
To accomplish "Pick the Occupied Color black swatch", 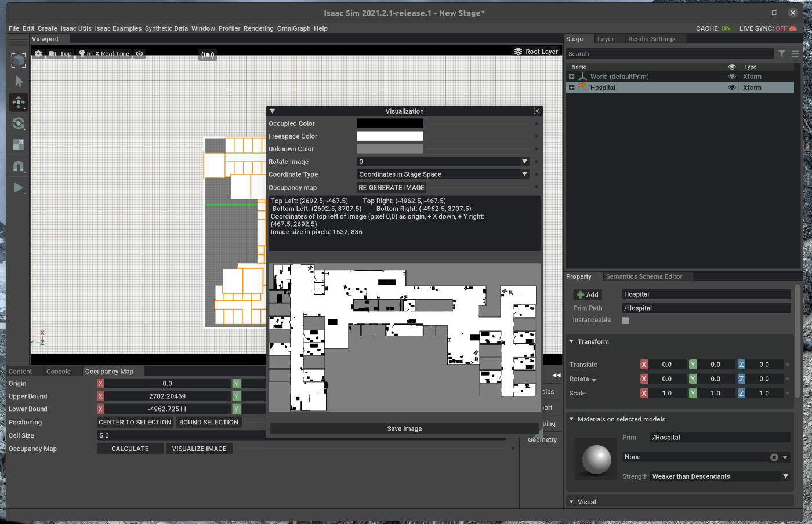I will pos(390,123).
